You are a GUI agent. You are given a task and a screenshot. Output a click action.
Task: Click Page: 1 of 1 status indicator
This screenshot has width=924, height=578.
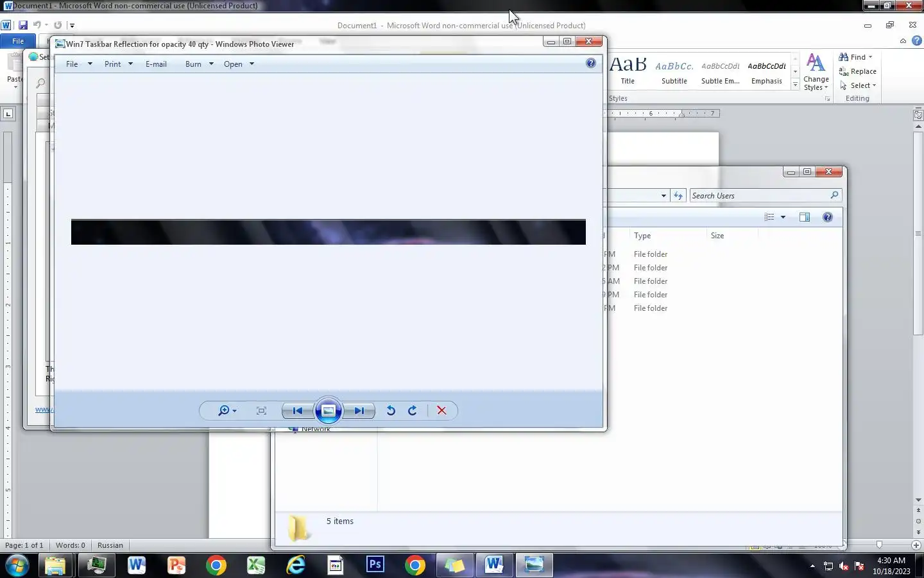point(24,545)
